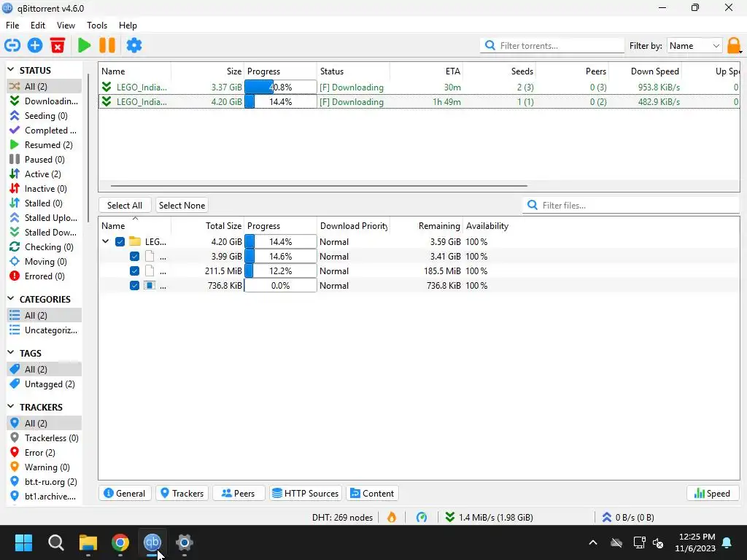The width and height of the screenshot is (747, 560).
Task: Select the Untagged (2) tag filter
Action: [x=42, y=384]
